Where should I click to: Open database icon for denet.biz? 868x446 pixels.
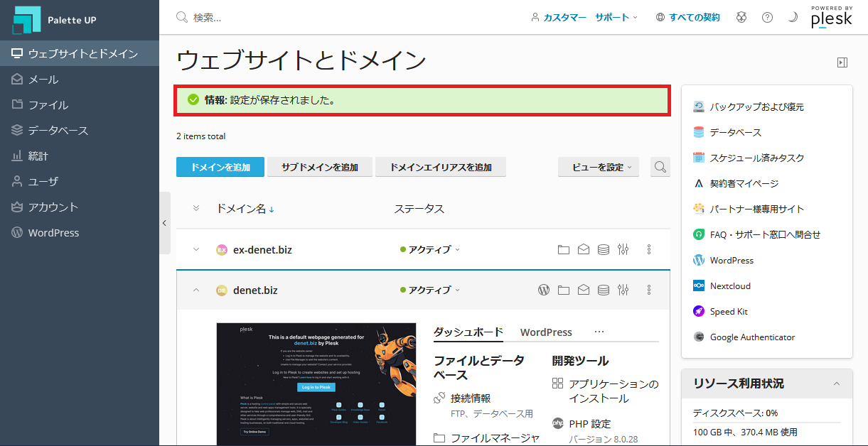[x=604, y=290]
